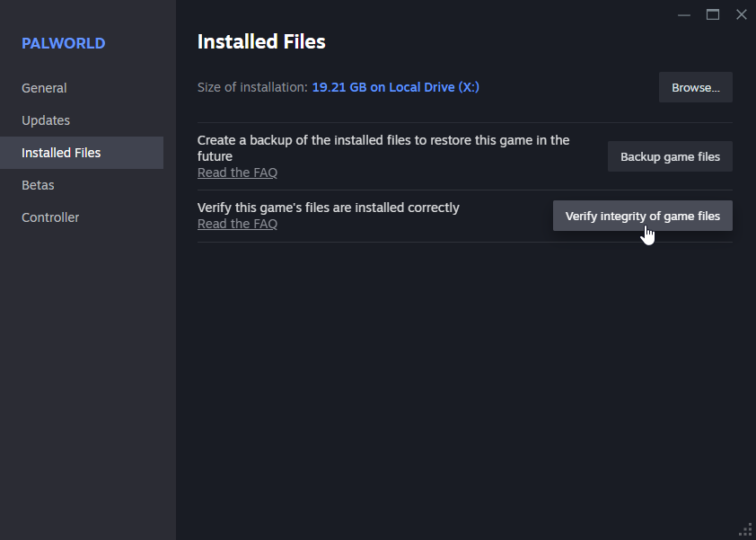Screen dimensions: 756x540
Task: Click Backup game files button
Action: [x=670, y=157]
